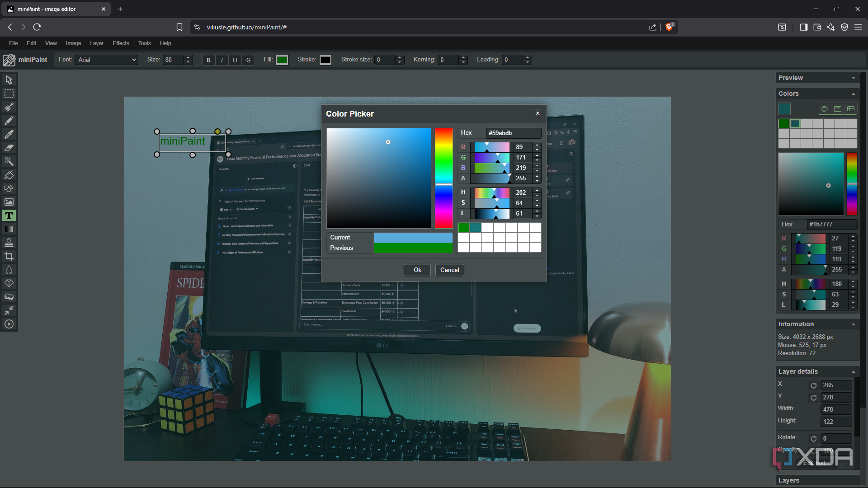This screenshot has width=868, height=488.
Task: Toggle Italic text formatting
Action: click(x=222, y=60)
